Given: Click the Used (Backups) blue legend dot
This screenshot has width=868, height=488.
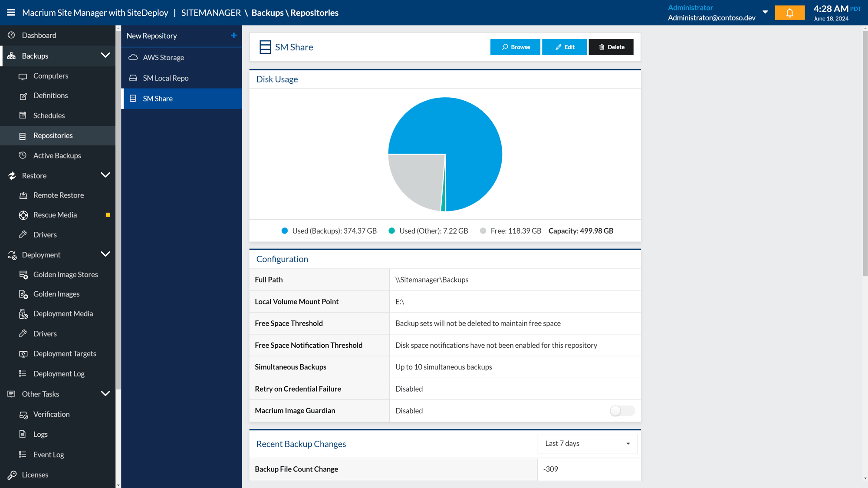Looking at the screenshot, I should 285,231.
